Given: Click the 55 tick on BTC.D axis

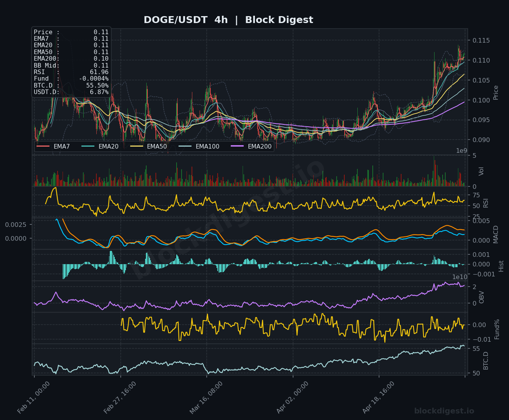Looking at the screenshot, I should [476, 349].
